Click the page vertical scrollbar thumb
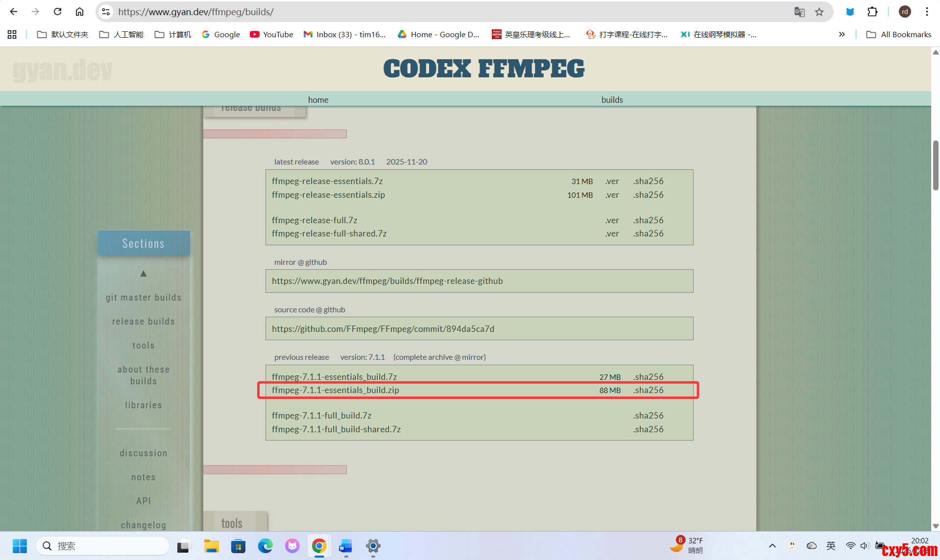The width and height of the screenshot is (940, 560). click(x=936, y=165)
